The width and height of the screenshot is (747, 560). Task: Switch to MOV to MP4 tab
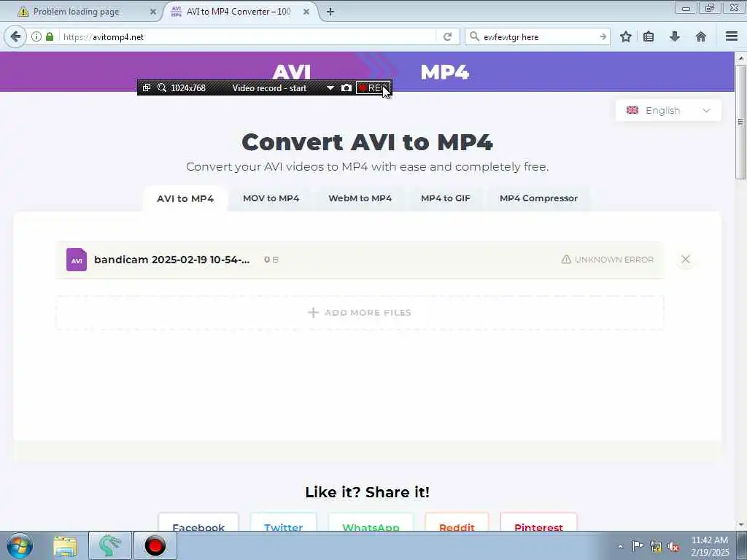click(271, 198)
